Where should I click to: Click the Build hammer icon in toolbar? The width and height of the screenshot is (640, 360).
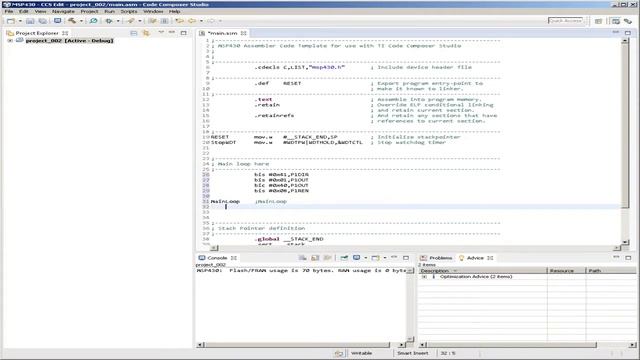point(72,20)
